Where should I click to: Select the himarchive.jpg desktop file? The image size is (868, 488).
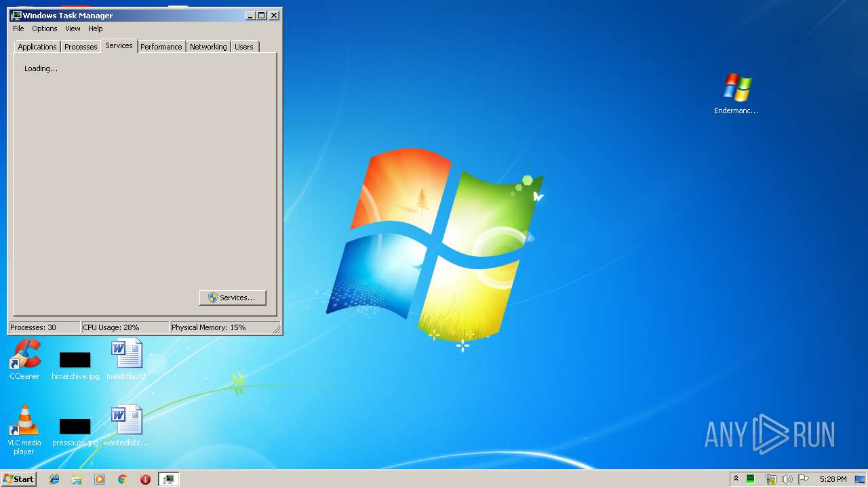click(75, 365)
